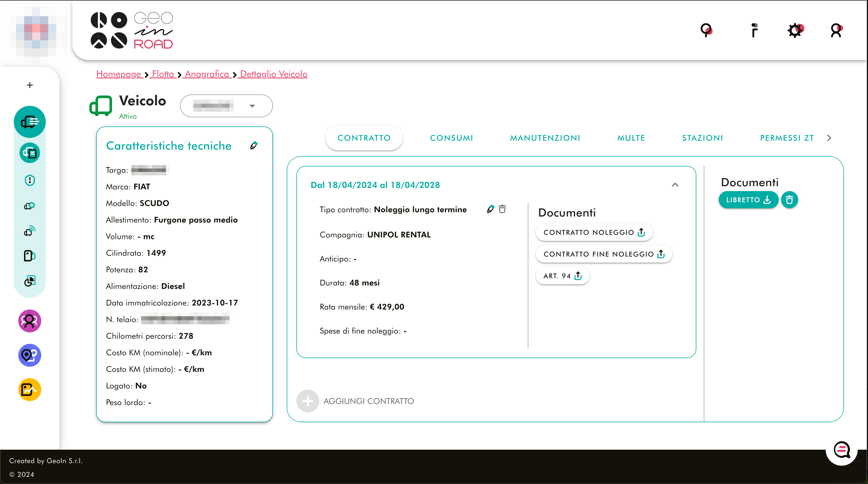The image size is (868, 484).
Task: Click AGGIUNGI CONTRATTO plus button
Action: (308, 401)
